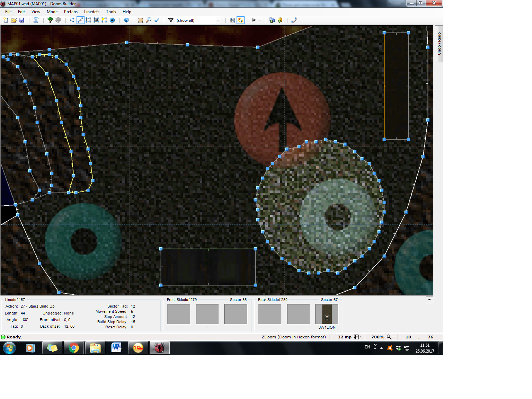Open the File menu

point(8,12)
